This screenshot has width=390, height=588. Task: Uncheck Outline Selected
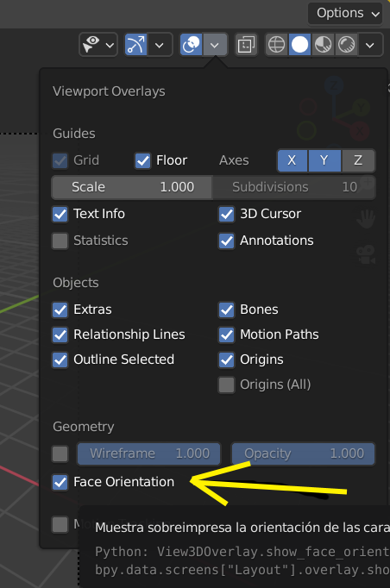[x=60, y=360]
